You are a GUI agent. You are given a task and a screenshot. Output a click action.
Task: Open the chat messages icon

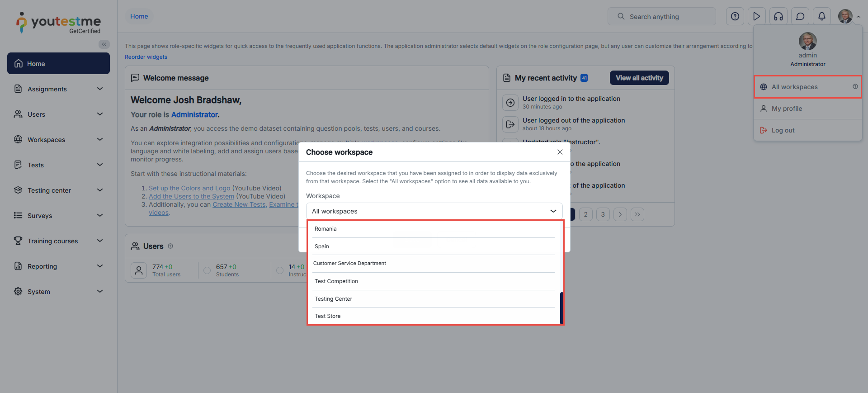pos(800,17)
